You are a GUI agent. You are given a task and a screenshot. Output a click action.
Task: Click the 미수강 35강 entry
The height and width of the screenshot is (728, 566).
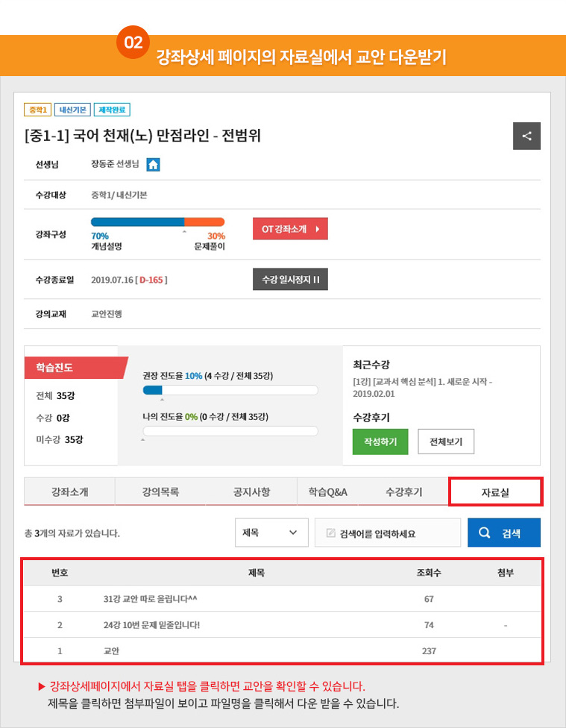pyautogui.click(x=60, y=439)
